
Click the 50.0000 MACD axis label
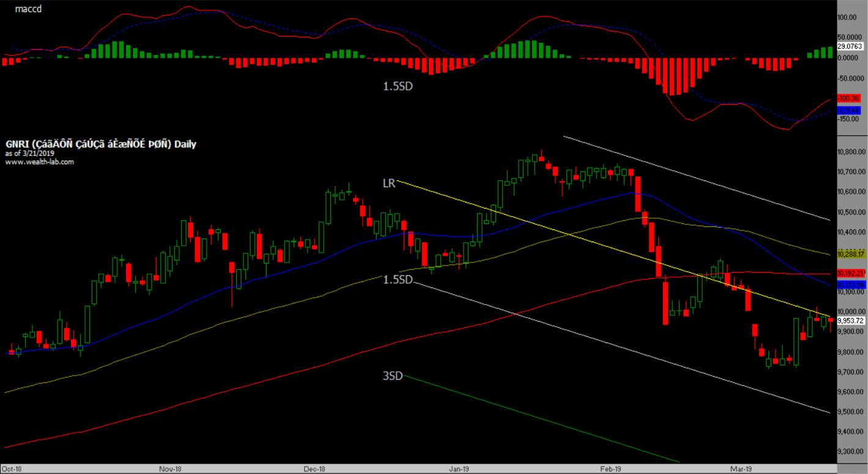pos(850,38)
